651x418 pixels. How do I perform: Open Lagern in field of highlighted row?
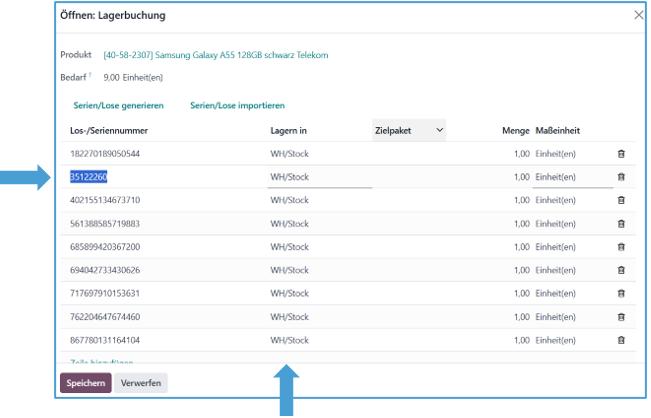click(318, 177)
